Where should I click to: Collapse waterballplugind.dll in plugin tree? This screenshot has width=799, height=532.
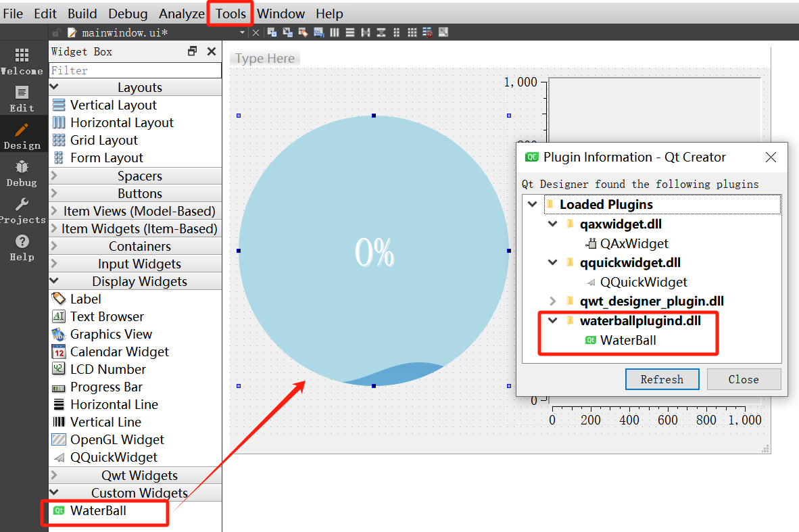(553, 320)
